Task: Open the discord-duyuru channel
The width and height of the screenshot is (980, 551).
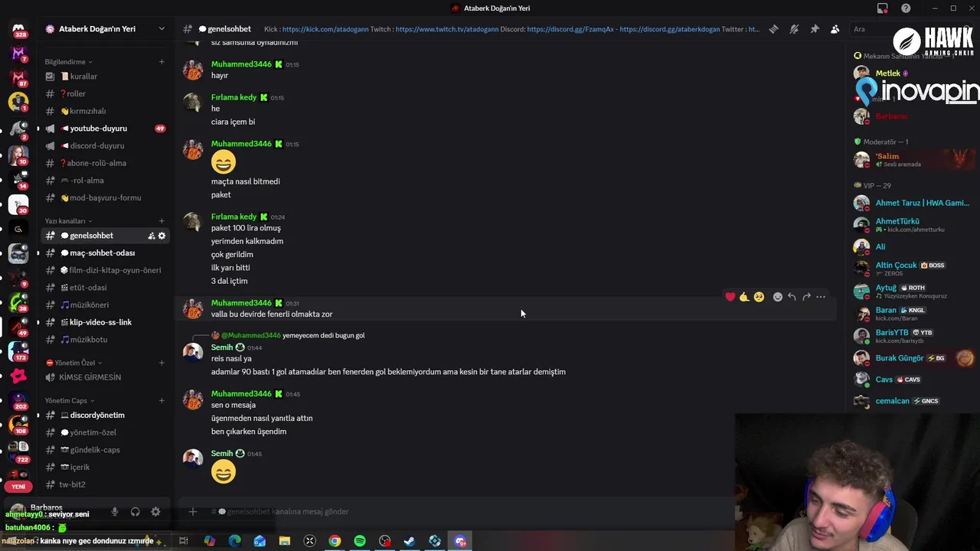Action: [x=104, y=145]
